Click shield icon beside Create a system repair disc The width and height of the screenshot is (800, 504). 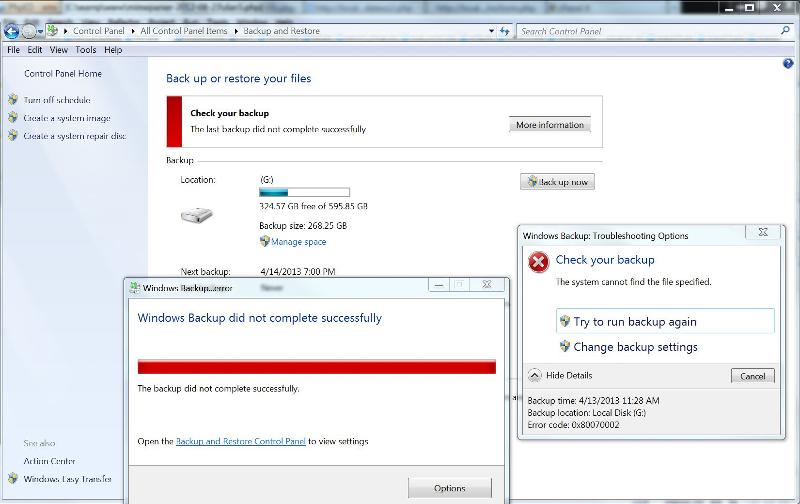point(13,136)
